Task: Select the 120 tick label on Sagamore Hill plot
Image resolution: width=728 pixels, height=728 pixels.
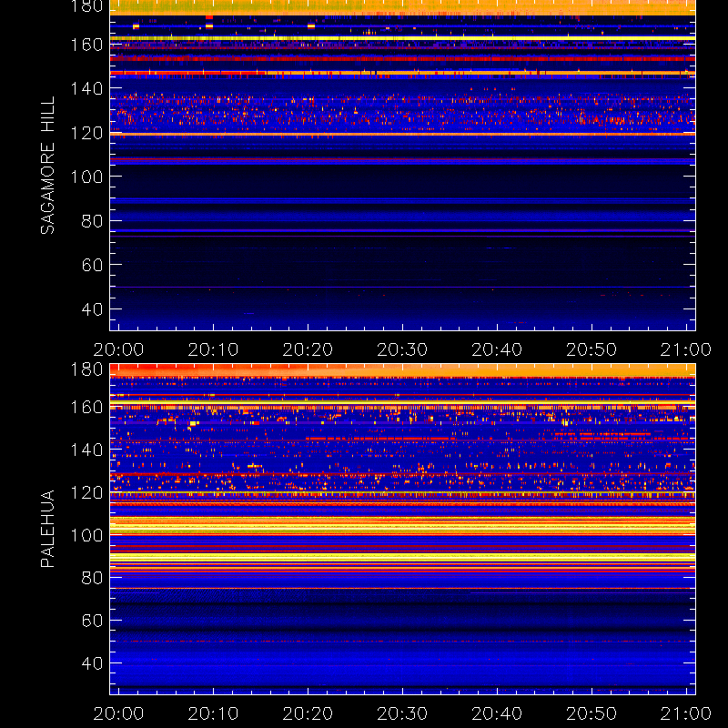Action: (x=86, y=133)
